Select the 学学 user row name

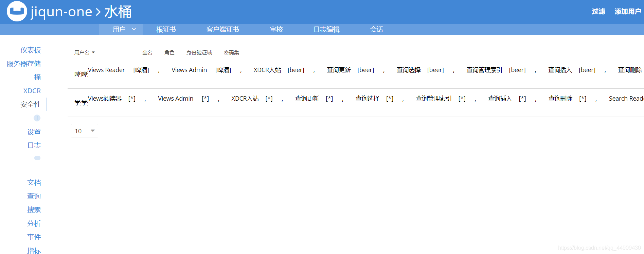pyautogui.click(x=81, y=103)
